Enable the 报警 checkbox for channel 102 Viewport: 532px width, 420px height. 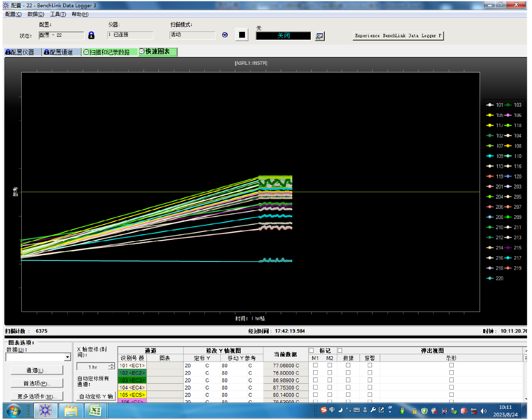[370, 373]
